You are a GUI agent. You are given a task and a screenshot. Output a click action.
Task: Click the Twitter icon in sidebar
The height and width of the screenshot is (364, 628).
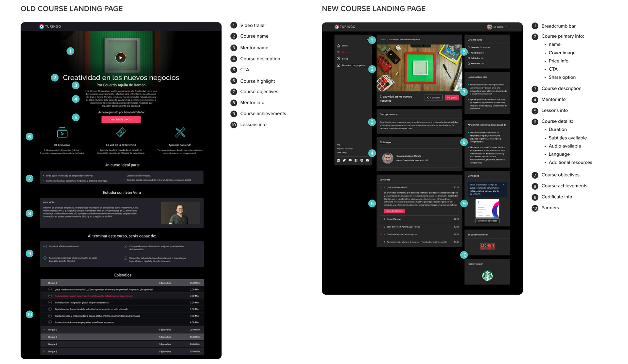click(x=344, y=160)
